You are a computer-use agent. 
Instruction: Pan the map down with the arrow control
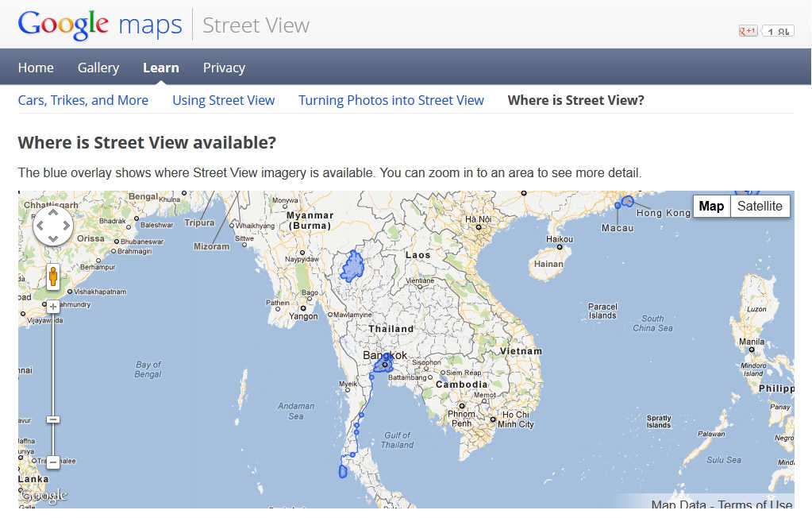coord(53,238)
